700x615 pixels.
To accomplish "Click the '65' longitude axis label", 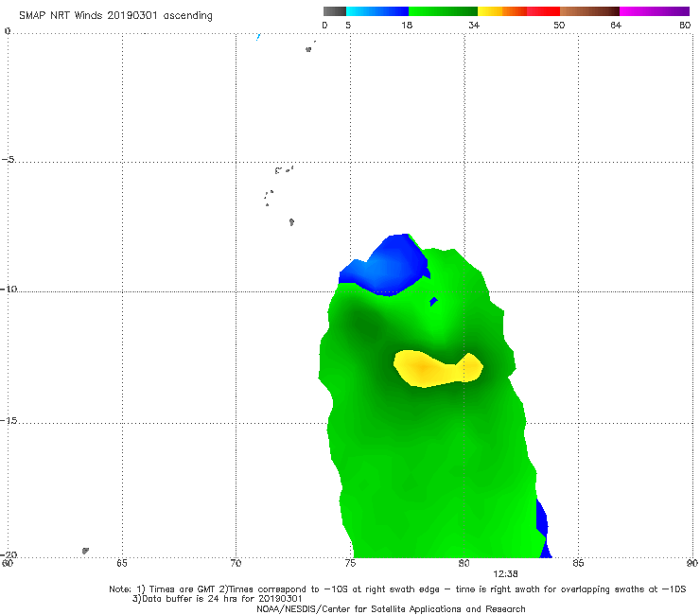I will click(x=122, y=563).
